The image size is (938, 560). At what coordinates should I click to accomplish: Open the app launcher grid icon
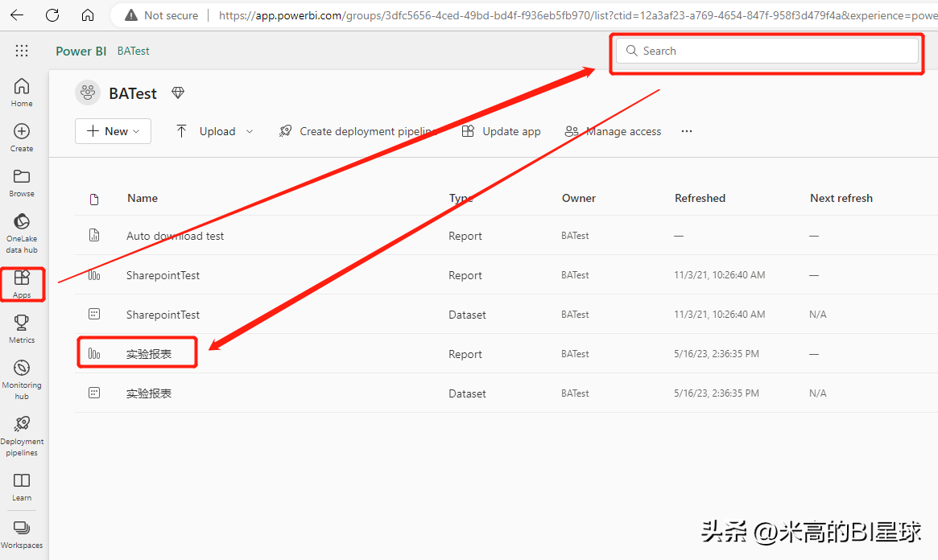coord(22,51)
